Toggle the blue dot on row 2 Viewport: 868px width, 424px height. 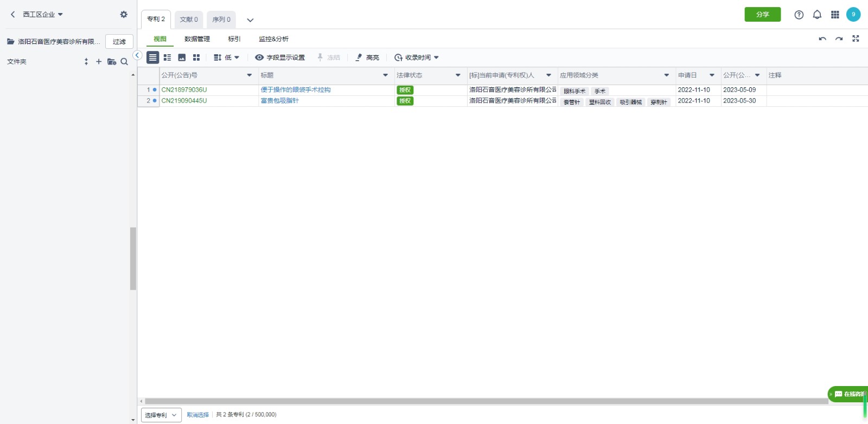point(155,101)
